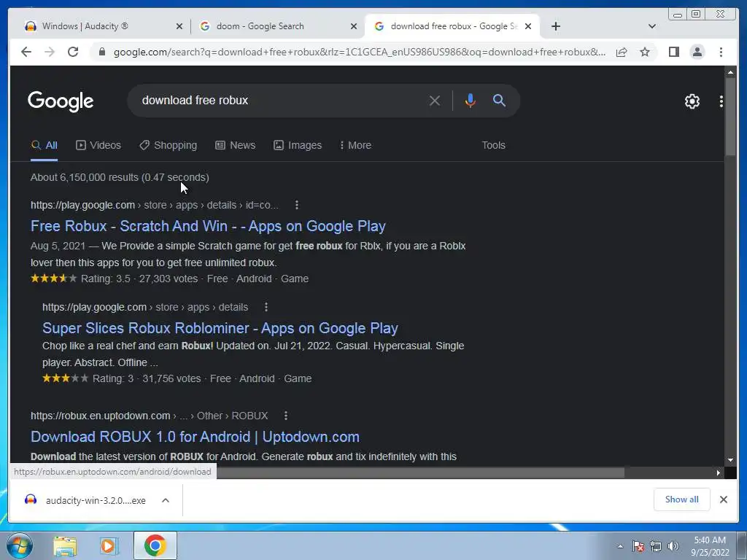Click the forward navigation arrow
The height and width of the screenshot is (560, 747).
click(50, 52)
